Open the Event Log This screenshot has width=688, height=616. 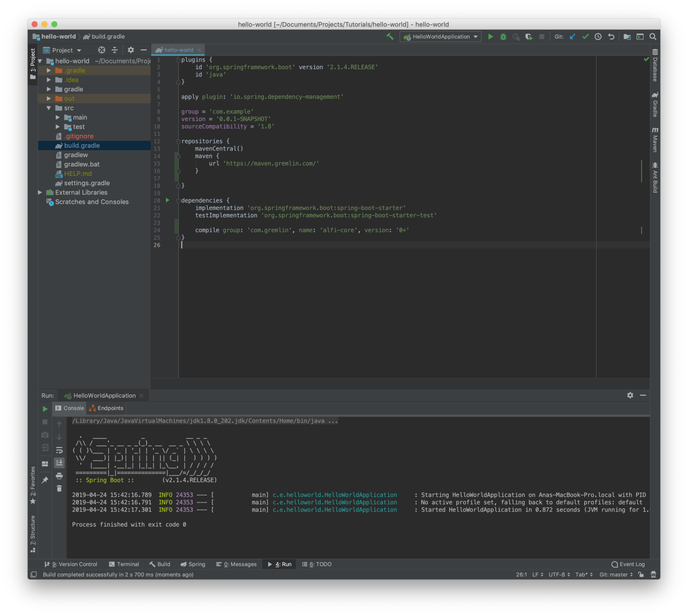628,564
